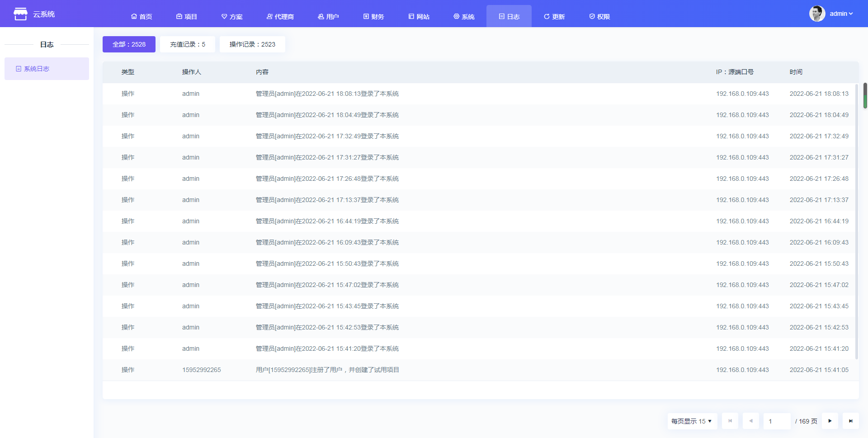The height and width of the screenshot is (438, 868).
Task: Click the 类型 column header
Action: pos(128,72)
